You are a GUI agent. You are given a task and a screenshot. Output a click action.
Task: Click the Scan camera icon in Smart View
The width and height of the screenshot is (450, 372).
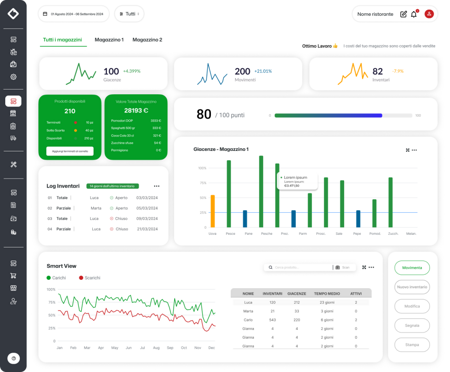pyautogui.click(x=337, y=267)
